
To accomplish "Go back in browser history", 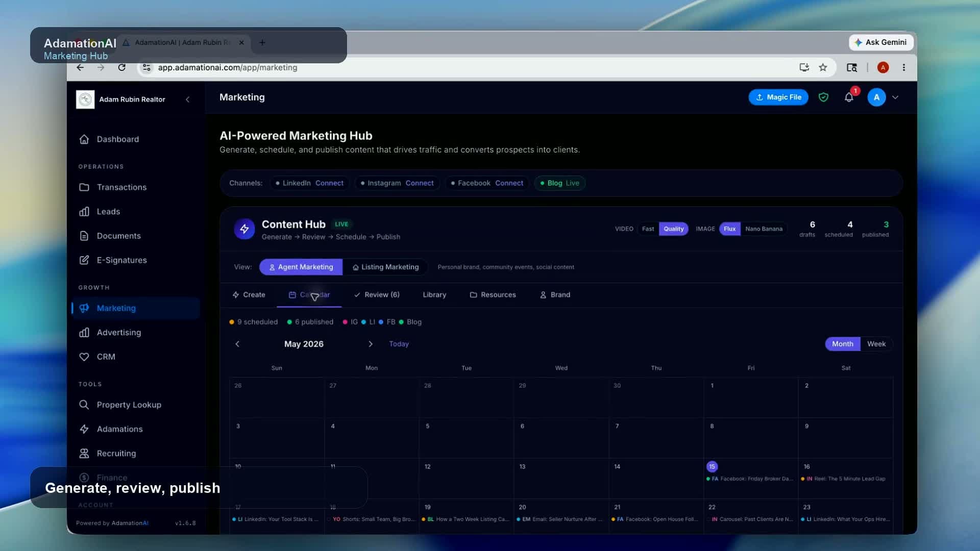I will coord(80,67).
